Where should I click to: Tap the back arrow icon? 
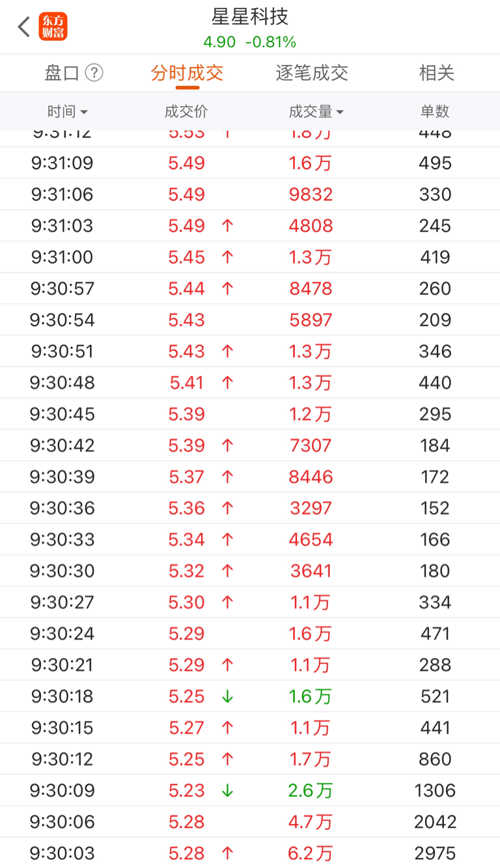pos(24,26)
